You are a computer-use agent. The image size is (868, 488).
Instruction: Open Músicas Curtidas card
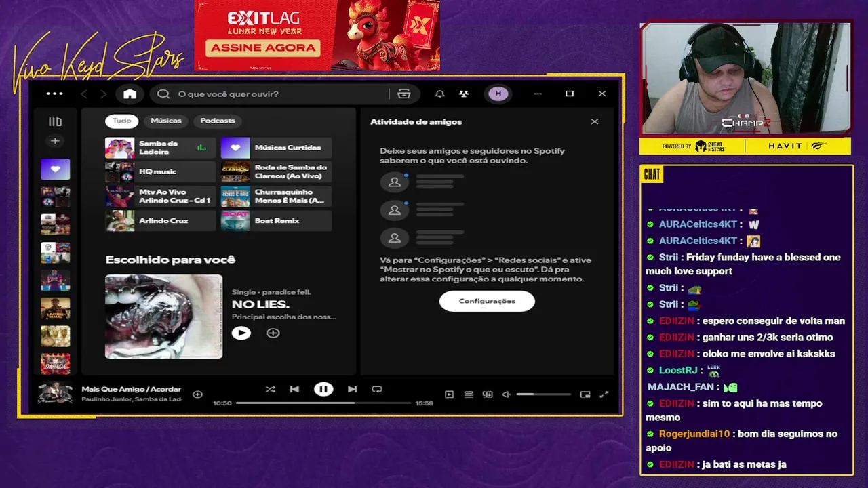(276, 147)
